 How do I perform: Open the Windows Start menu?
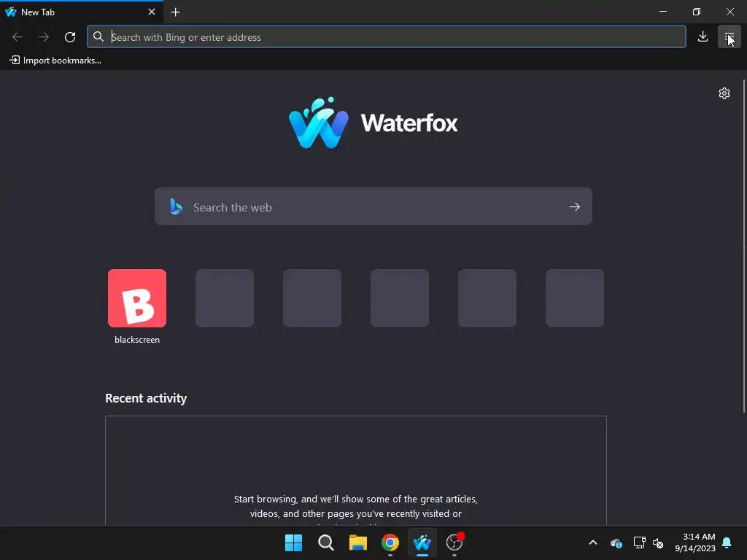point(293,542)
